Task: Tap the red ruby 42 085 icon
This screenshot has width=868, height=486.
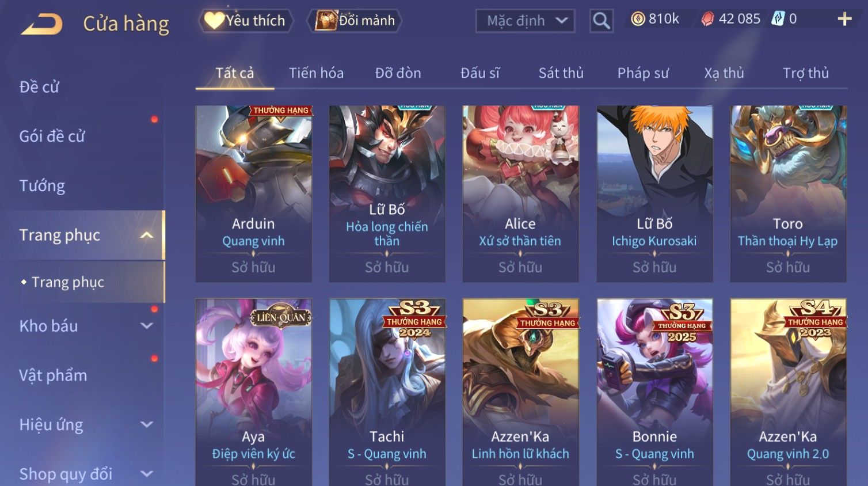Action: pos(707,19)
